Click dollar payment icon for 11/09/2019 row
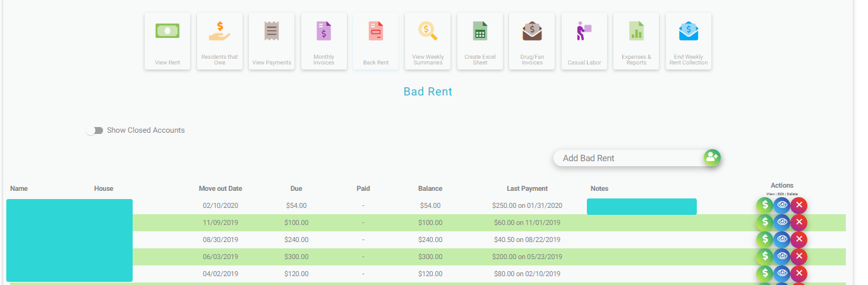 765,222
